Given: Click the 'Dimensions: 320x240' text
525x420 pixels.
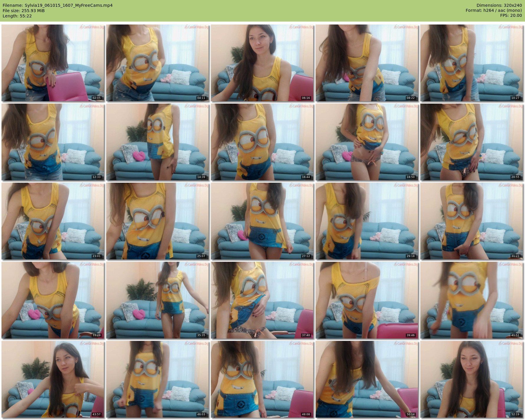Looking at the screenshot, I should pyautogui.click(x=499, y=5).
